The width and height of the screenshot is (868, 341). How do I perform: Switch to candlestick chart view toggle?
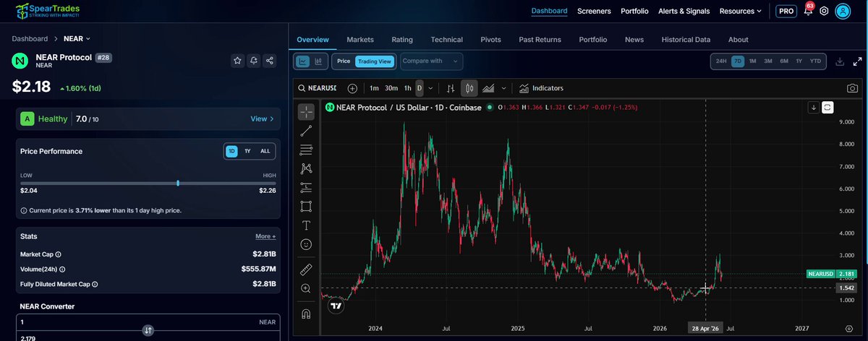tap(318, 61)
